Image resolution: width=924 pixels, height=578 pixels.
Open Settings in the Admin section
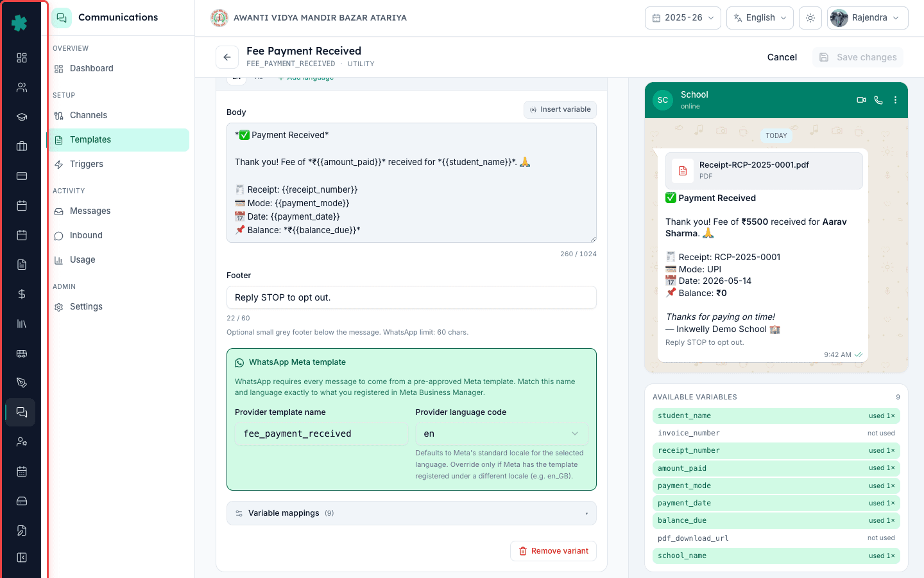[119, 307]
